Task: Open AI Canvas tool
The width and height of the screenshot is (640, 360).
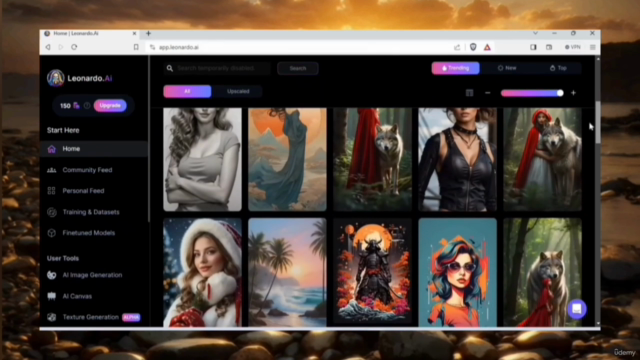Action: 77,296
